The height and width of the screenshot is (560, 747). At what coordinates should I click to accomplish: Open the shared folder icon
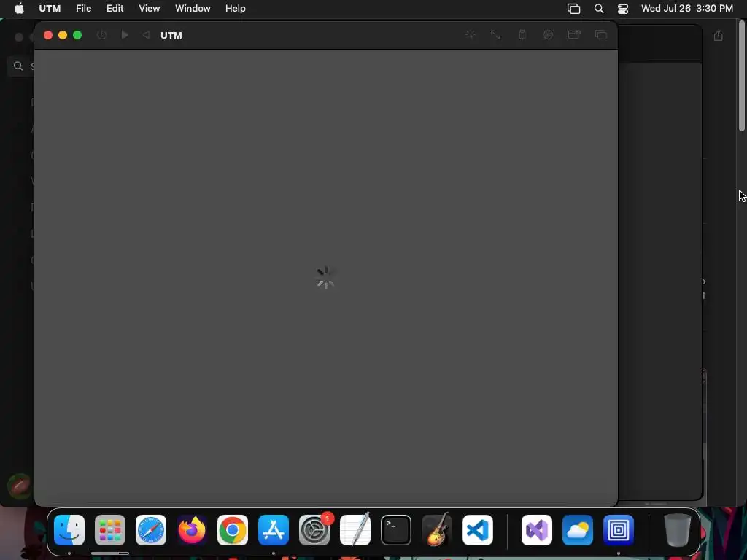point(574,35)
